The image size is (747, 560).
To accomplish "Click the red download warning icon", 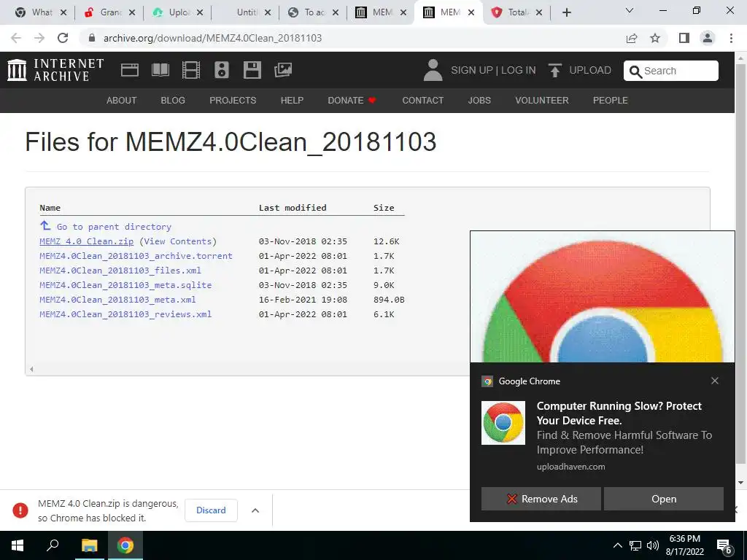I will coord(20,510).
